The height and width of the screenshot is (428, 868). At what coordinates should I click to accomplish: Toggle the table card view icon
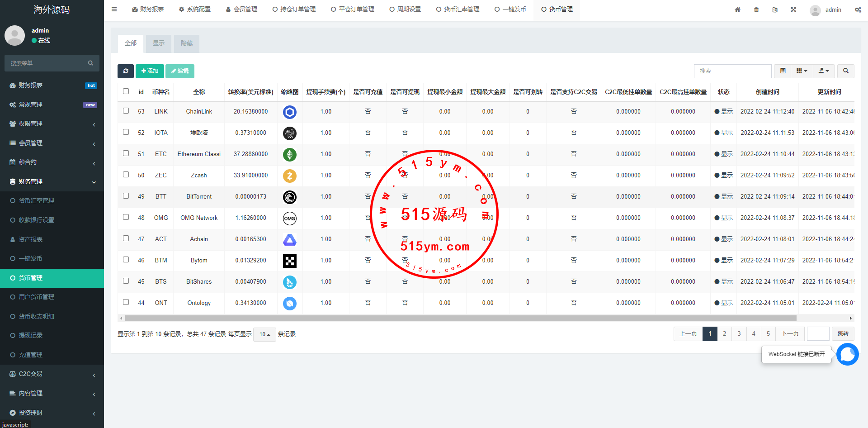tap(783, 71)
